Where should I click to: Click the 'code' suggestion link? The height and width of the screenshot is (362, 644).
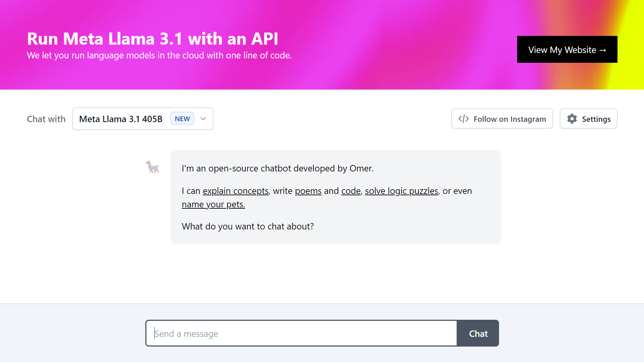[x=351, y=191]
